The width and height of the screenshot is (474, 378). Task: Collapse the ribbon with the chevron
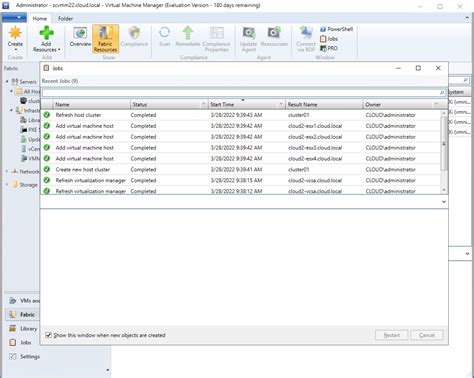coord(467,18)
